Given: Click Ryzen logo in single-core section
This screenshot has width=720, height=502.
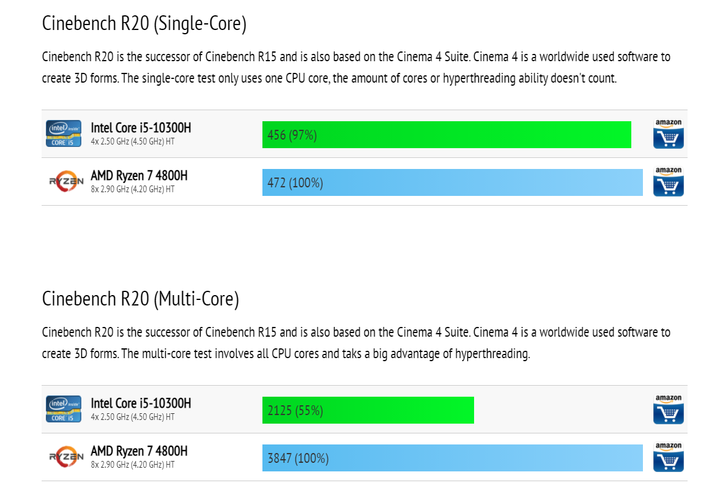Looking at the screenshot, I should pyautogui.click(x=66, y=181).
